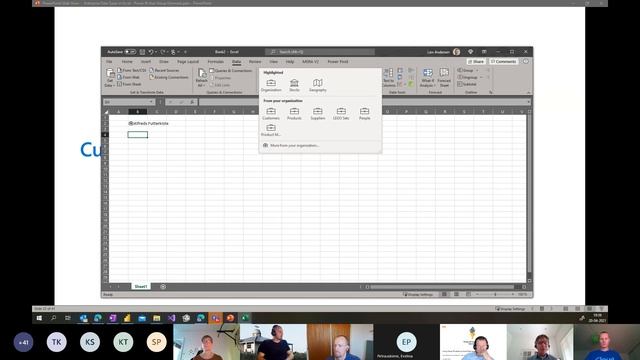The width and height of the screenshot is (640, 360).
Task: Switch to the Power Pivot tab
Action: tap(338, 62)
